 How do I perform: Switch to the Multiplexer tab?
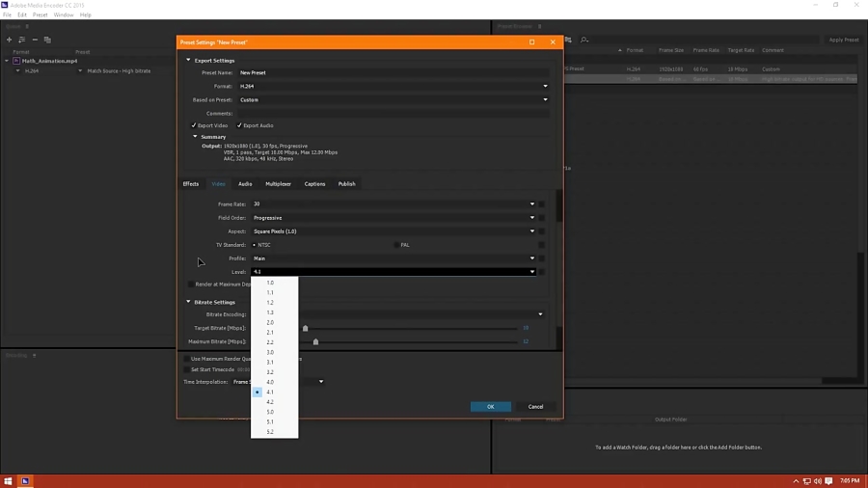point(278,183)
